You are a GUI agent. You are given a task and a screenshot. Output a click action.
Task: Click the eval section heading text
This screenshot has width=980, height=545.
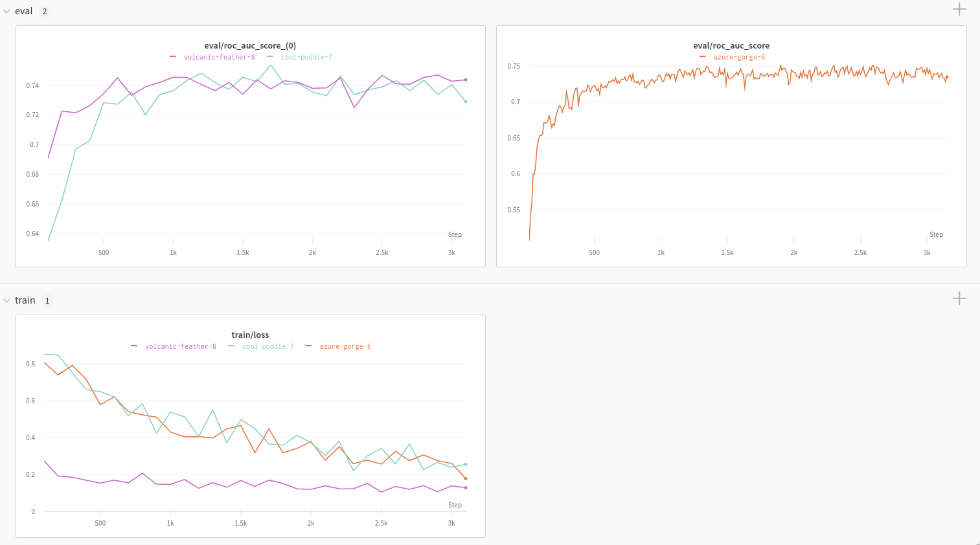24,11
